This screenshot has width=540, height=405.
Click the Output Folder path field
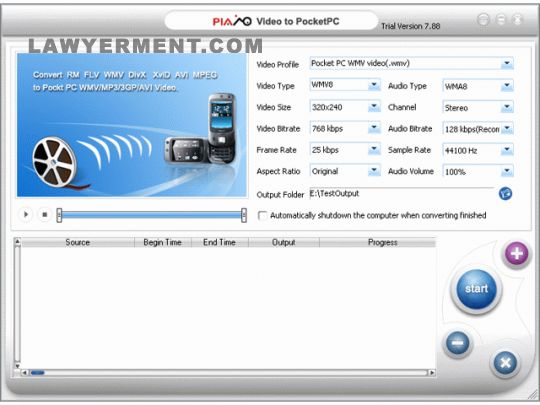click(402, 193)
